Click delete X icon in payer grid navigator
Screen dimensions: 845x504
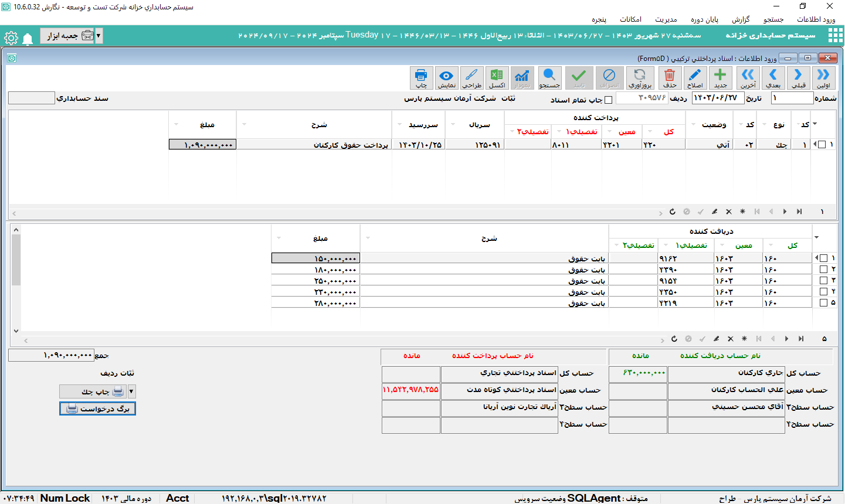(728, 212)
